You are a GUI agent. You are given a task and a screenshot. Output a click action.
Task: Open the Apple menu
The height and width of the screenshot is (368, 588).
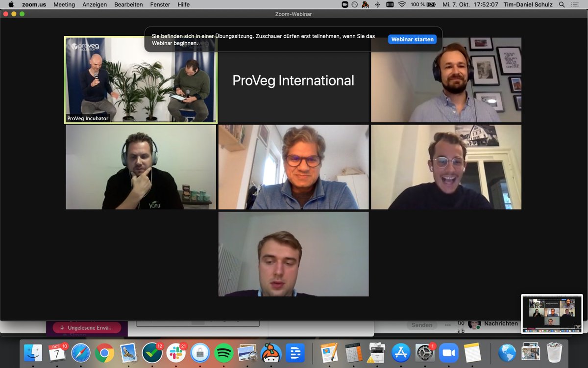click(x=11, y=4)
